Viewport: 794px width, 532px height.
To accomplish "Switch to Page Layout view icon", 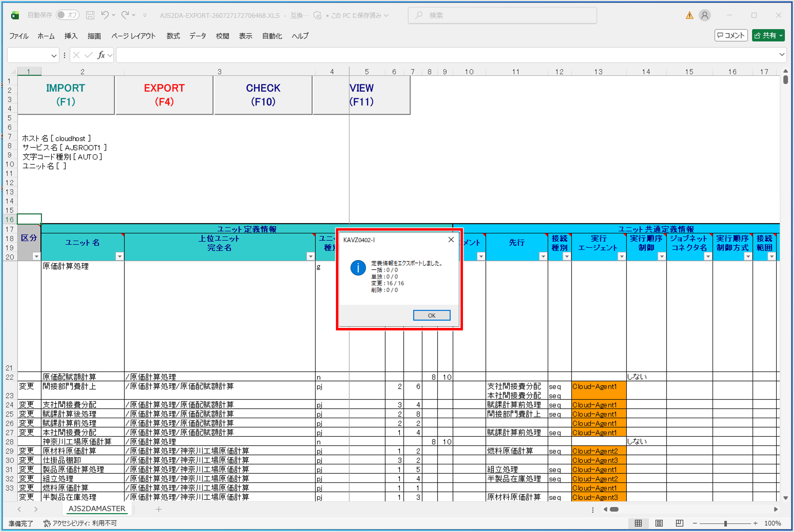I will coord(659,523).
